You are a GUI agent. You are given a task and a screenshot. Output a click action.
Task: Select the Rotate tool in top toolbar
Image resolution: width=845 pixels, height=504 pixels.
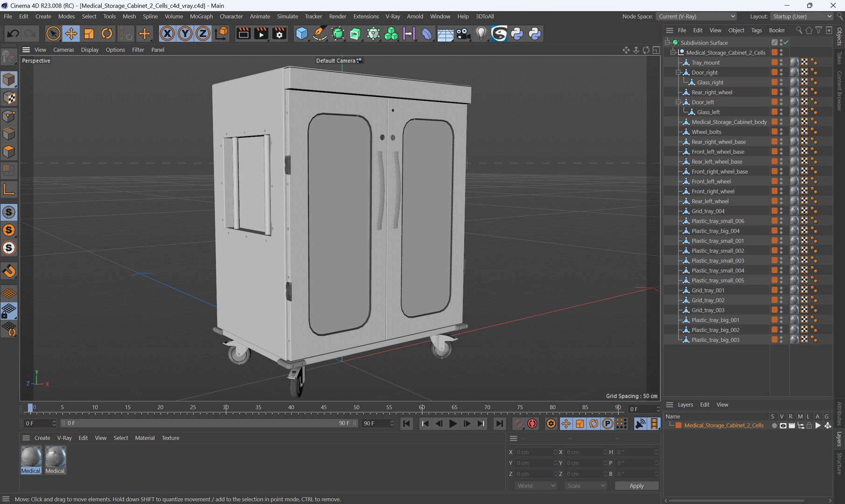click(x=107, y=34)
